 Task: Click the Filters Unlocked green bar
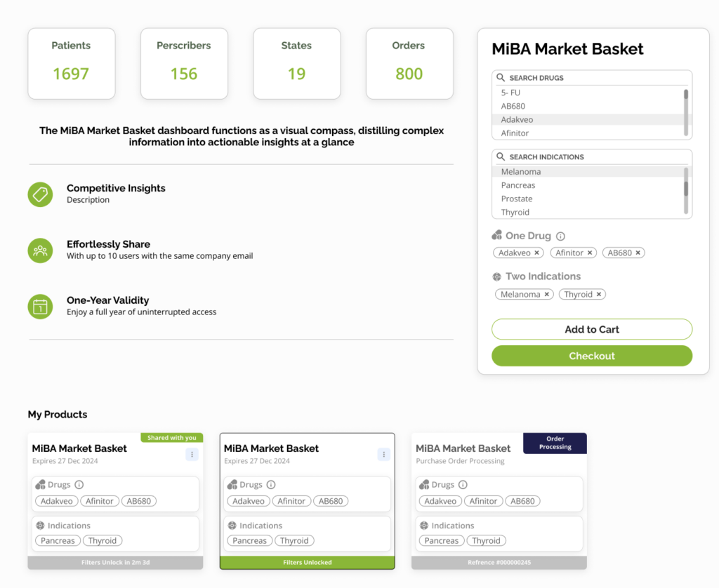(308, 562)
